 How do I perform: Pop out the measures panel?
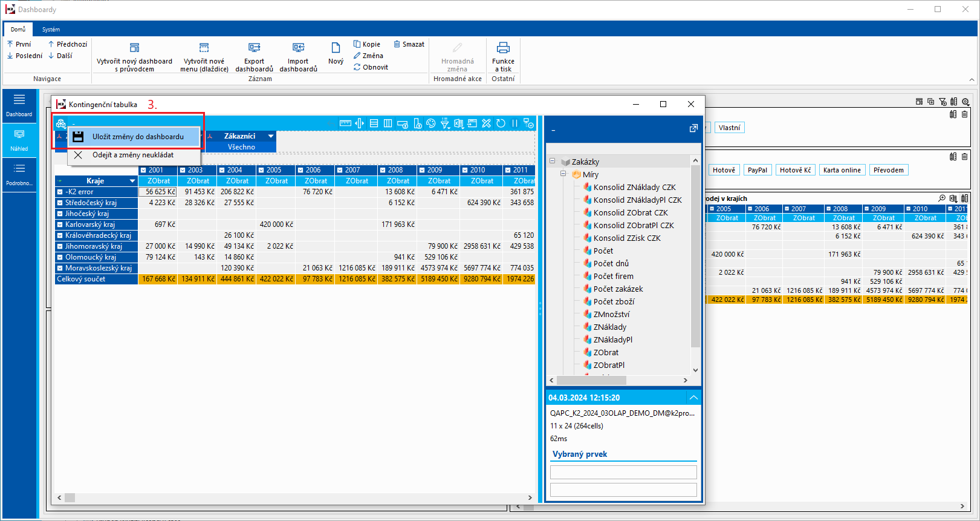pyautogui.click(x=693, y=128)
